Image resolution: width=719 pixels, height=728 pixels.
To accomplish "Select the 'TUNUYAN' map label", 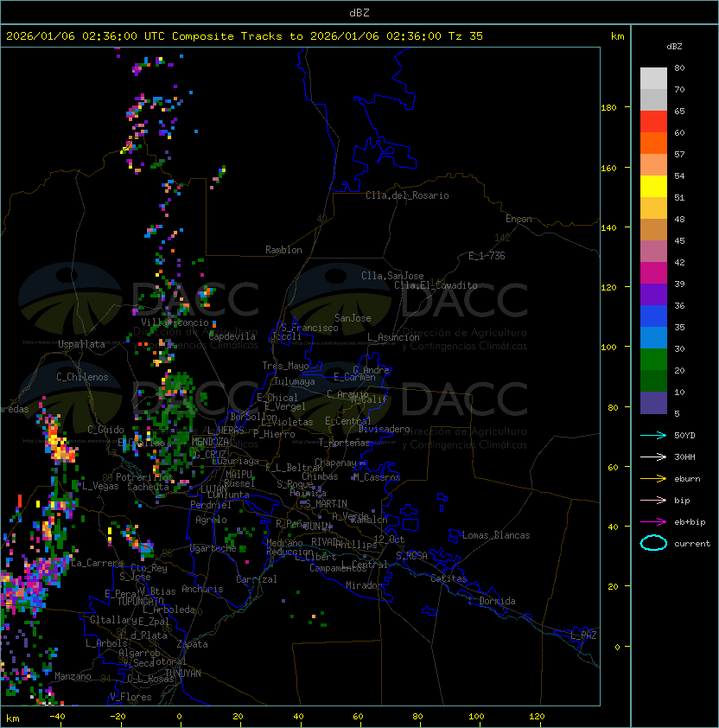I will [183, 674].
